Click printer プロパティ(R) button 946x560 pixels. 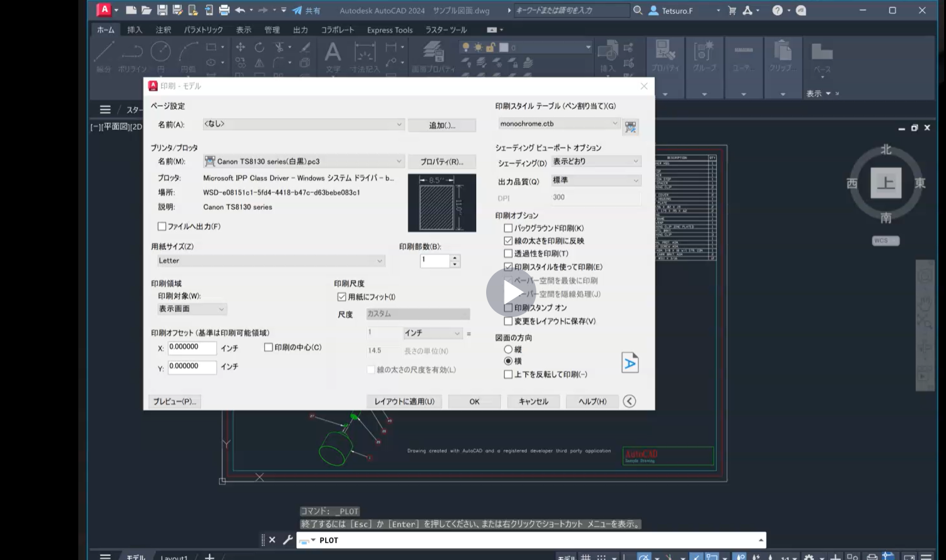442,162
